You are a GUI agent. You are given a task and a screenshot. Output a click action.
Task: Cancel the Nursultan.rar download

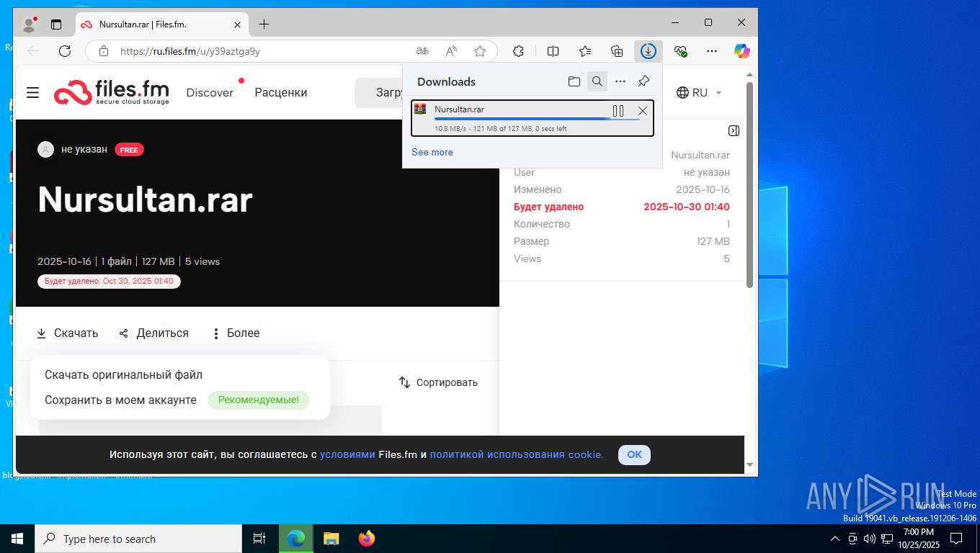coord(643,111)
